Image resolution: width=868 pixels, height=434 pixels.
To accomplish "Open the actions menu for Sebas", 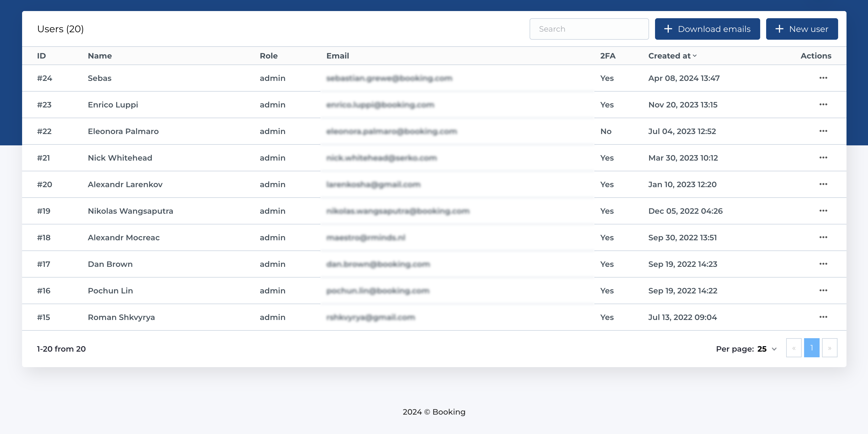I will pos(823,78).
